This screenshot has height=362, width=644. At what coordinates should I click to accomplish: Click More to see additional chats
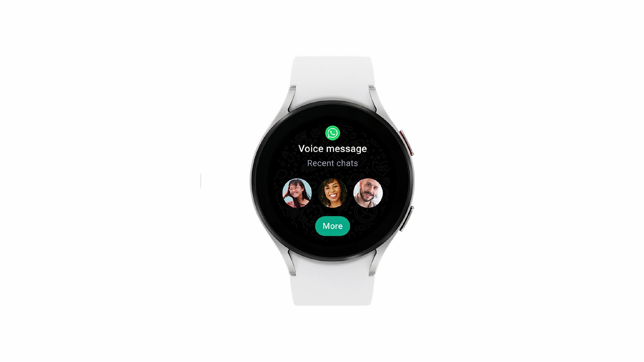(x=333, y=225)
